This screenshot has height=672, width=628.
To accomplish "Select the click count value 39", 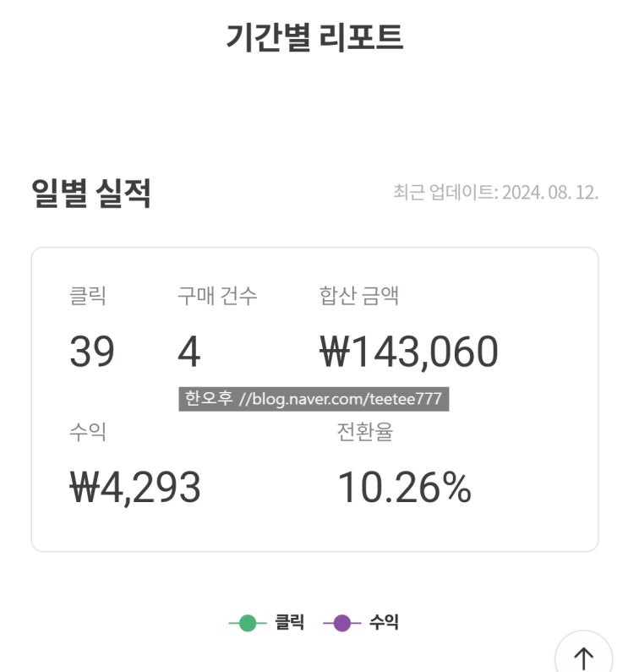I will point(92,352).
